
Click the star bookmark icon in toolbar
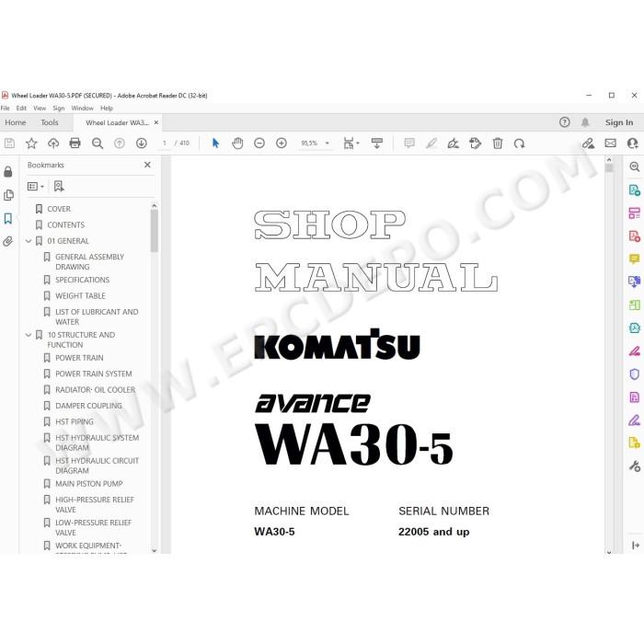(x=31, y=144)
